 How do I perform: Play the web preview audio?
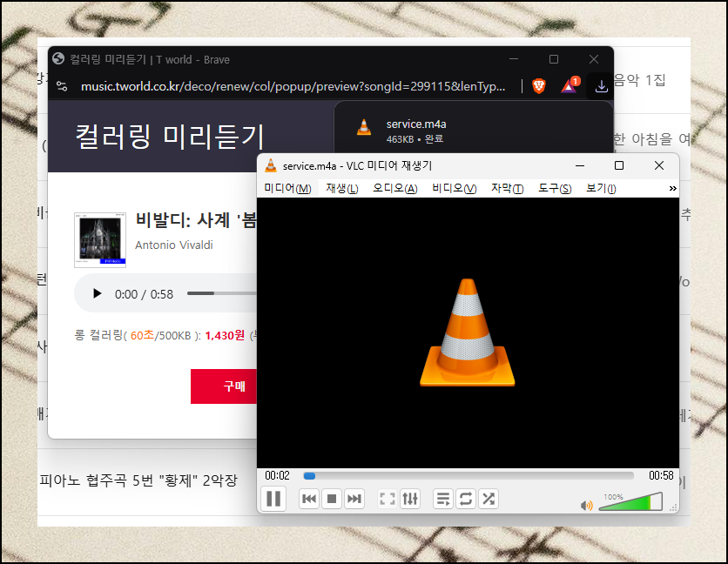tap(97, 294)
